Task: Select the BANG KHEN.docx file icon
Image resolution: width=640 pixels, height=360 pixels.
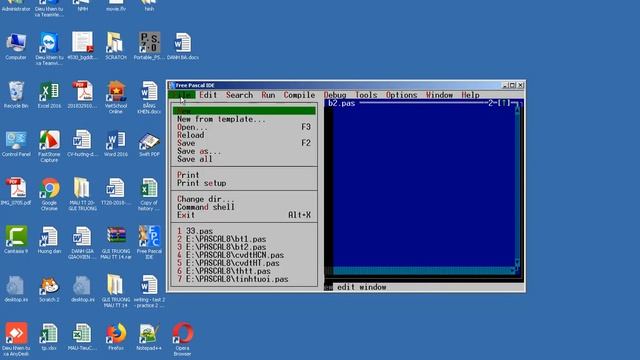Action: [x=149, y=97]
